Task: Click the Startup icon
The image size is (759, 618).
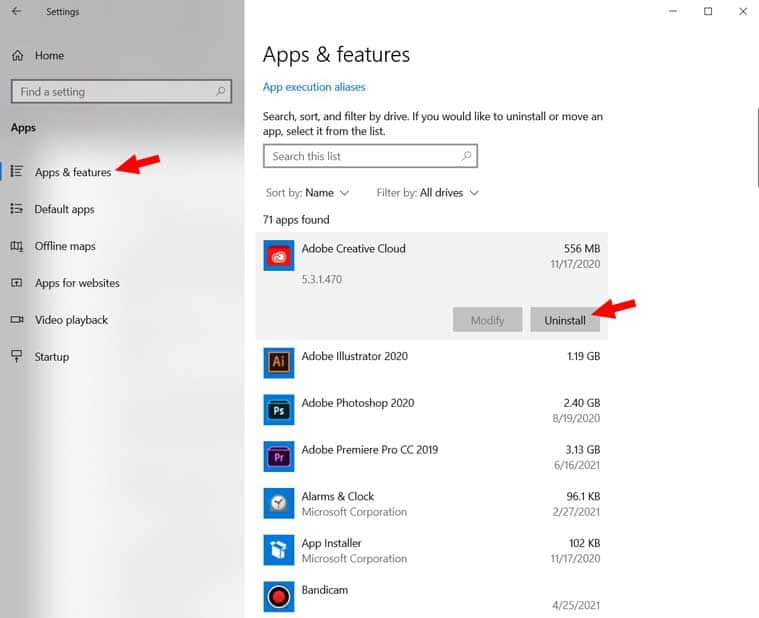Action: 17,356
